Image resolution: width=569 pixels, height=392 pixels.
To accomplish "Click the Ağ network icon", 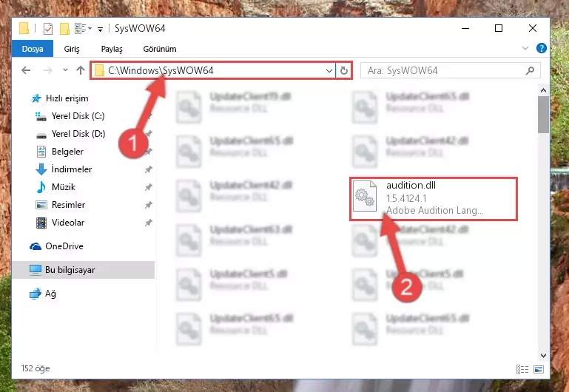I will [36, 294].
